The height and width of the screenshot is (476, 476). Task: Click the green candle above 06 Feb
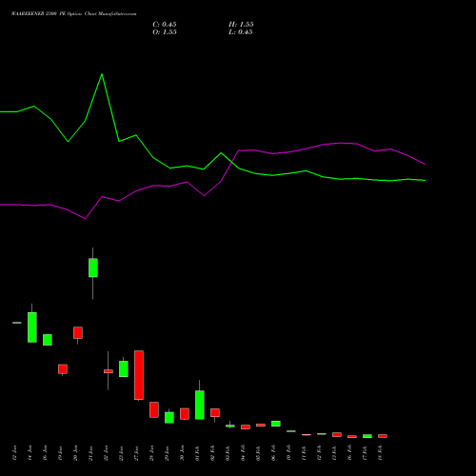pos(276,424)
